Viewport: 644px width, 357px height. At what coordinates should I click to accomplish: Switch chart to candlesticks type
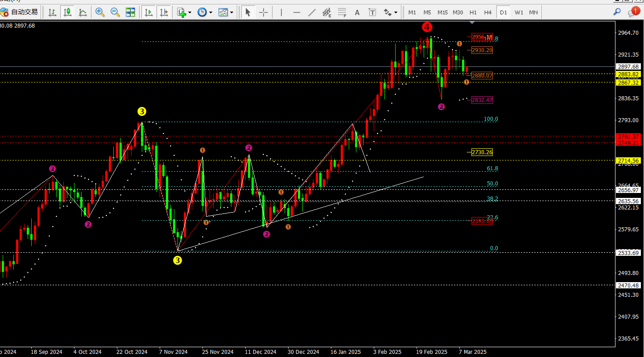coord(67,12)
